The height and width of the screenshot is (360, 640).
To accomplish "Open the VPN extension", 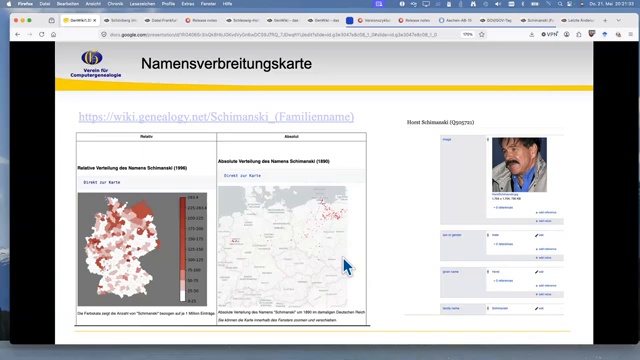I will [549, 35].
